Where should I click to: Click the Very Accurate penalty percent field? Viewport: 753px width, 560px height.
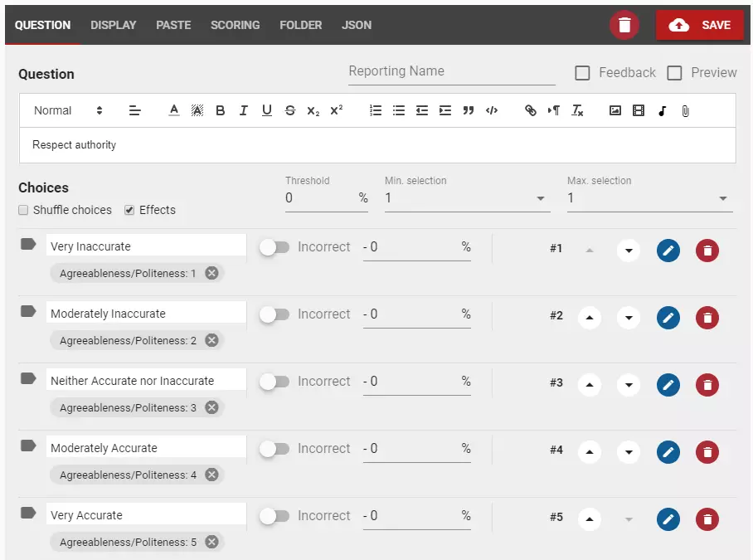[x=416, y=516]
